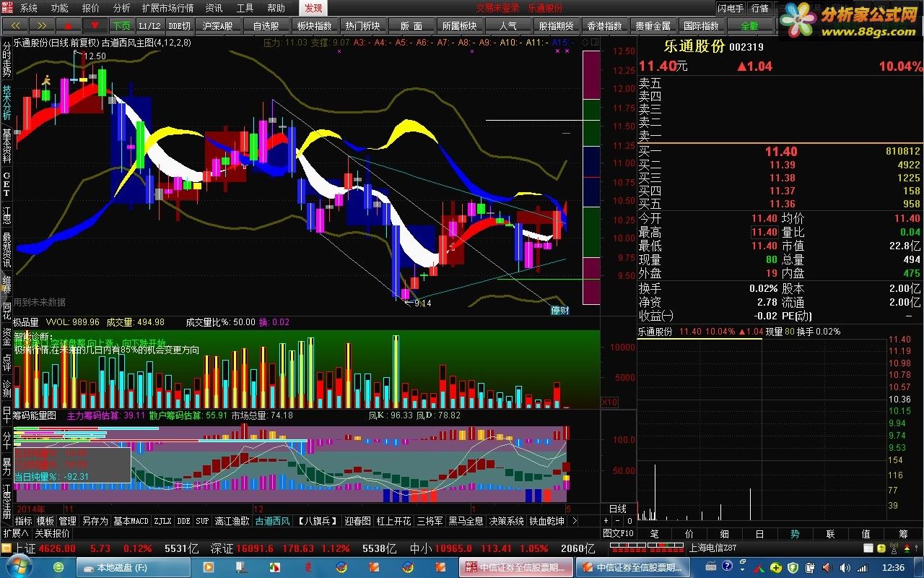Open the 系统 menu

29,8
